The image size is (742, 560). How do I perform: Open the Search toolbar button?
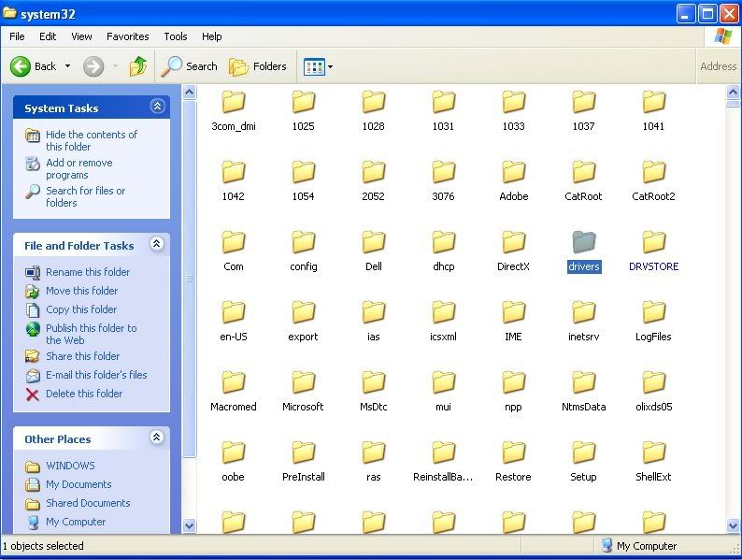tap(189, 66)
